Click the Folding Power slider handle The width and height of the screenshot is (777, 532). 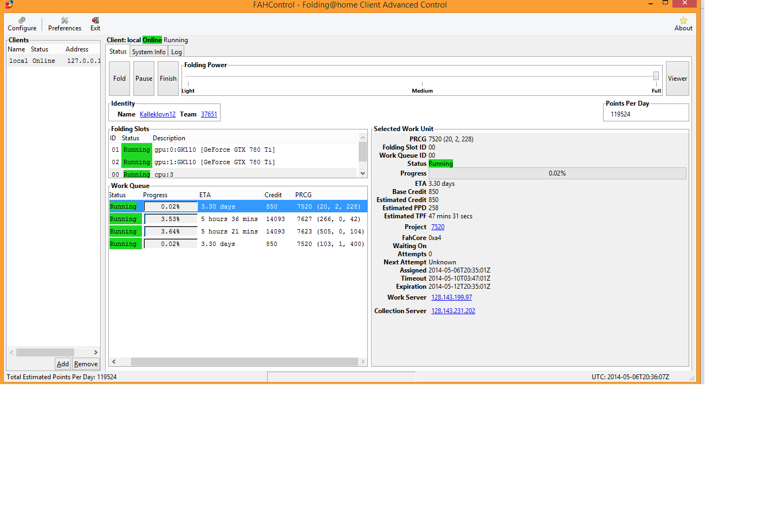tap(656, 76)
